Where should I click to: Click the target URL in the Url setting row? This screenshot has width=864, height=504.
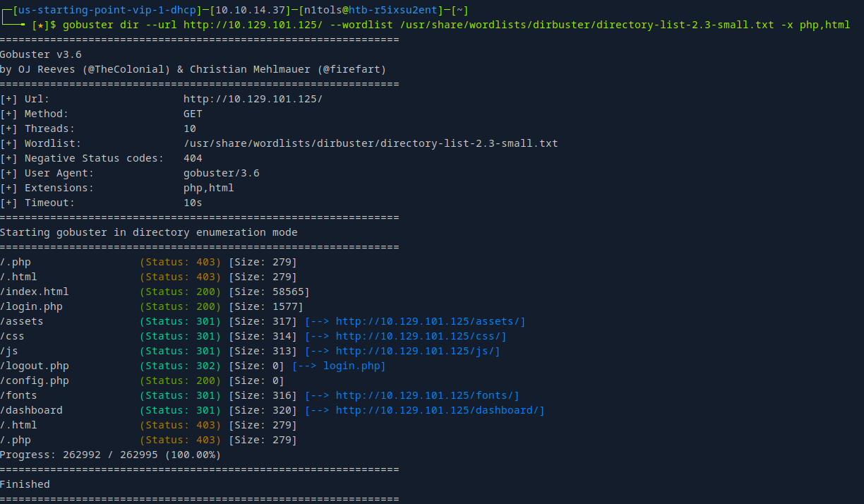[x=253, y=99]
